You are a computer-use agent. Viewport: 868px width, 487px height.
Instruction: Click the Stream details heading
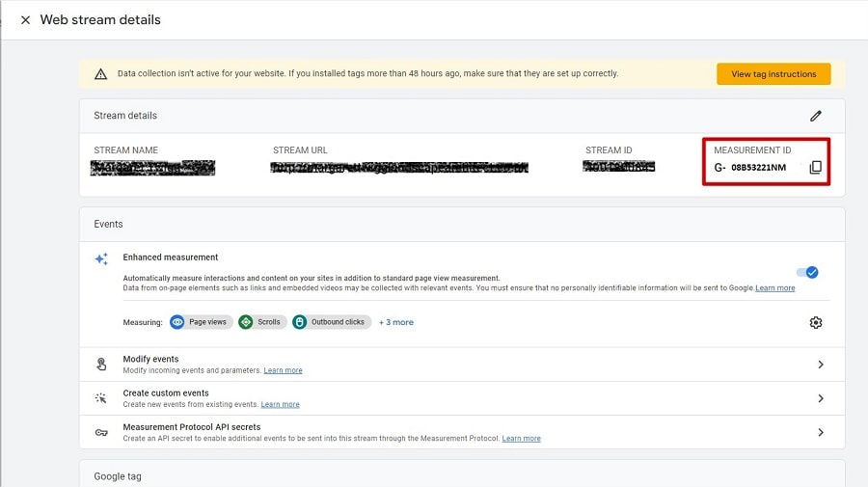pyautogui.click(x=125, y=116)
